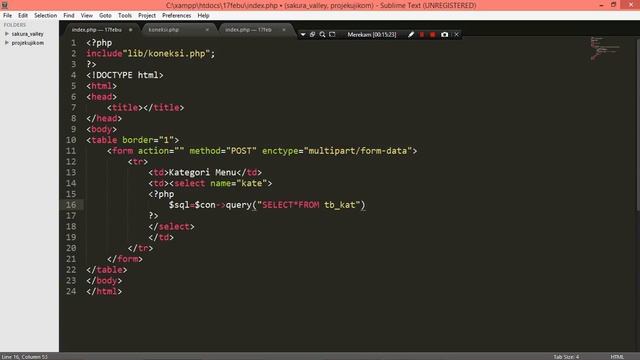640x360 pixels.
Task: Click method="POST" attribute on line 11
Action: click(223, 151)
